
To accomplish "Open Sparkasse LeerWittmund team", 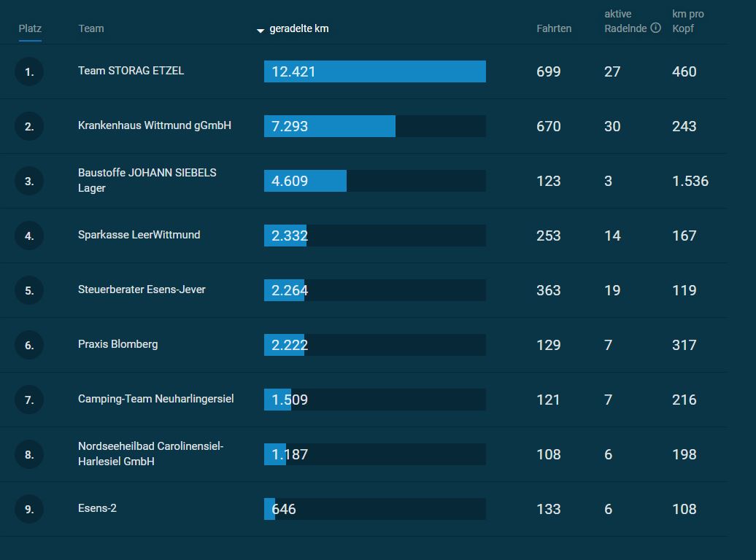I will coord(139,235).
